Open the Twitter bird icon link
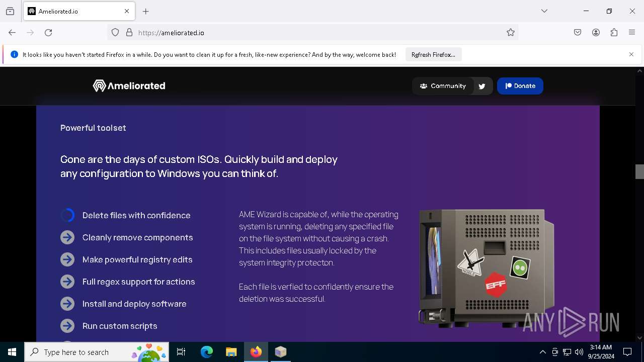The image size is (644, 362). click(482, 86)
